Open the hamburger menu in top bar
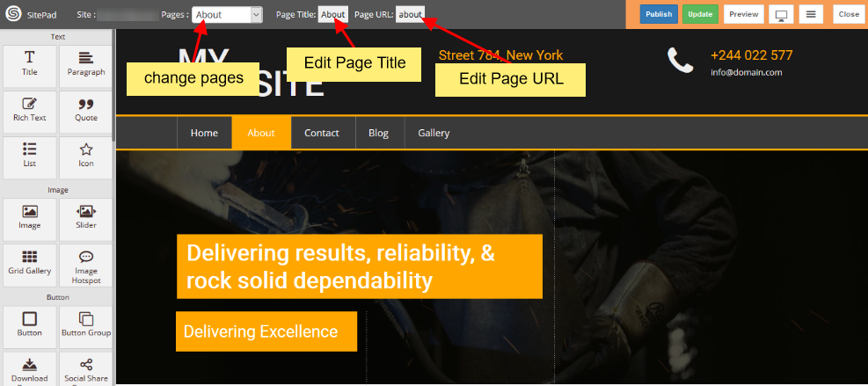This screenshot has width=868, height=386. pyautogui.click(x=813, y=15)
